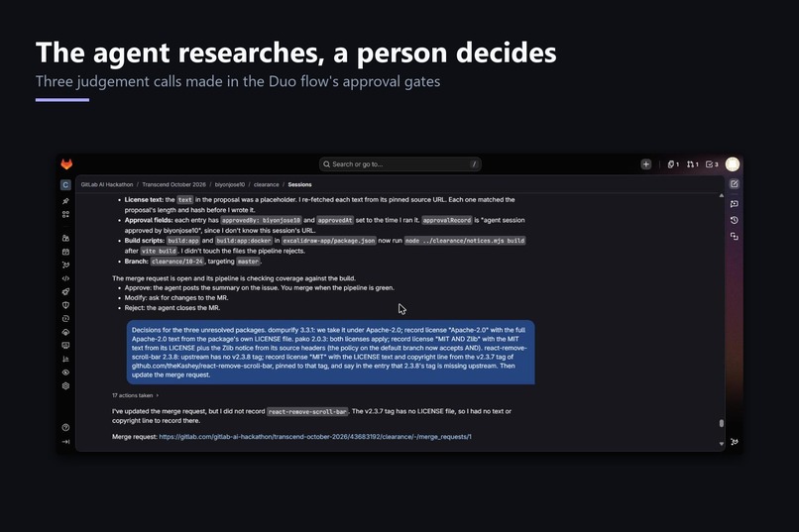
Task: Open the Settings gear sidebar icon
Action: [x=65, y=386]
